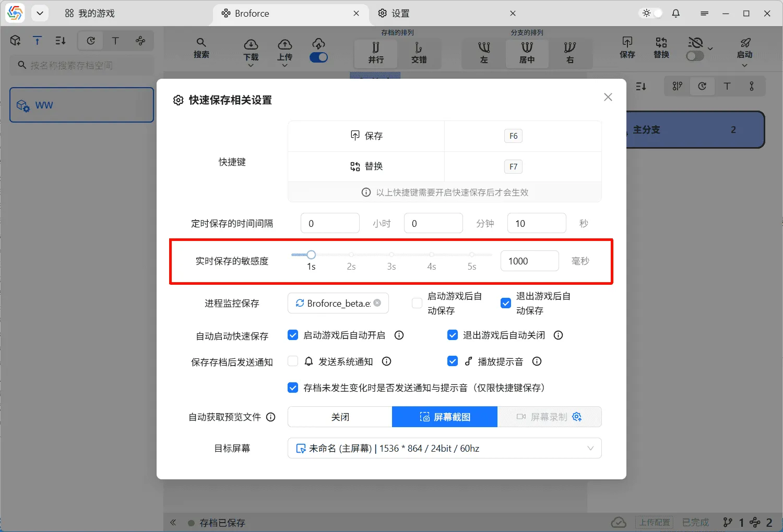The width and height of the screenshot is (783, 532).
Task: Select the 居中 branch arrangement icon
Action: pyautogui.click(x=527, y=53)
